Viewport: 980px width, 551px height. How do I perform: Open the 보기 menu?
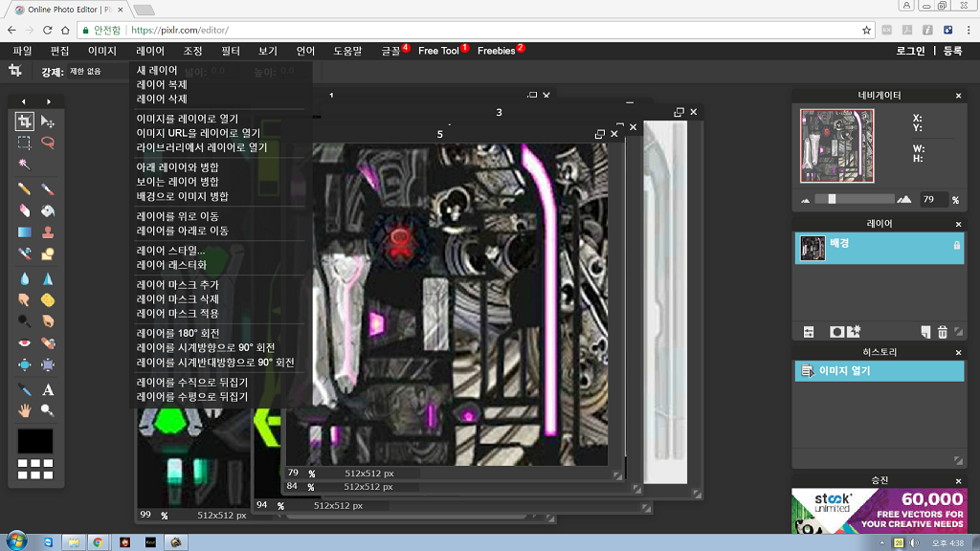[268, 51]
